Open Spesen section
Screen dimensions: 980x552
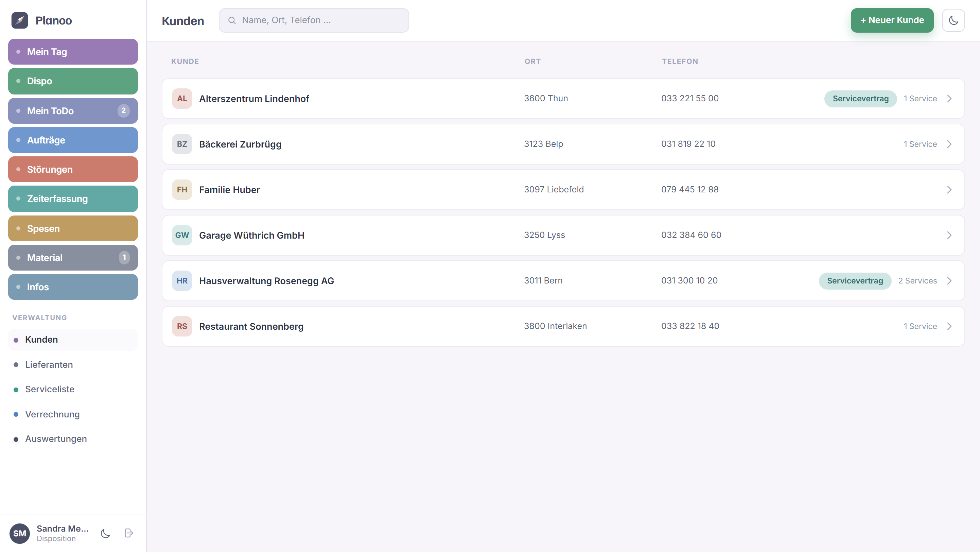[73, 228]
